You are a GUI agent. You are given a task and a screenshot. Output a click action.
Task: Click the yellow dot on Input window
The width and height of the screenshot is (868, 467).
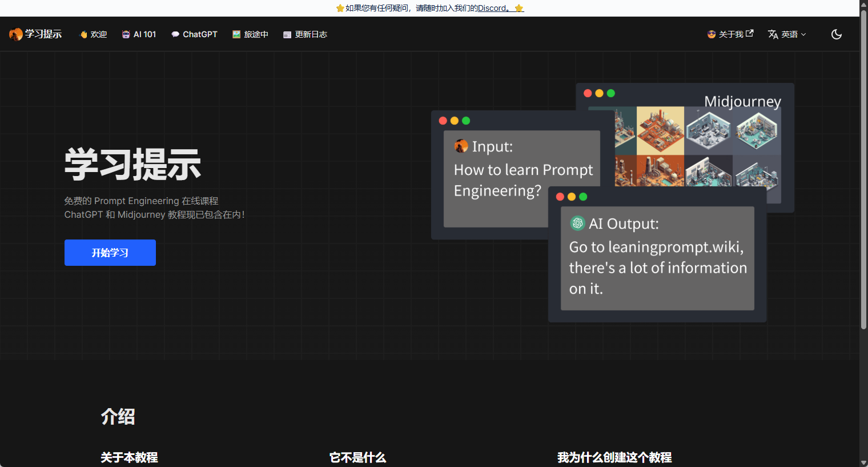[455, 121]
